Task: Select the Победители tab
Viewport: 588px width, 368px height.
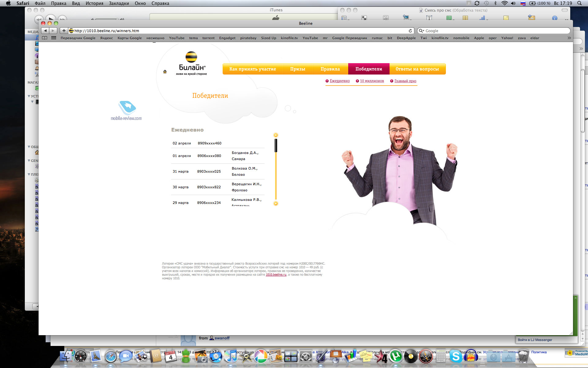Action: (369, 69)
